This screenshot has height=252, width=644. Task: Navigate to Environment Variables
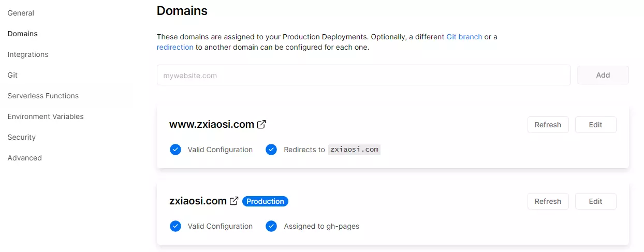[x=46, y=116]
